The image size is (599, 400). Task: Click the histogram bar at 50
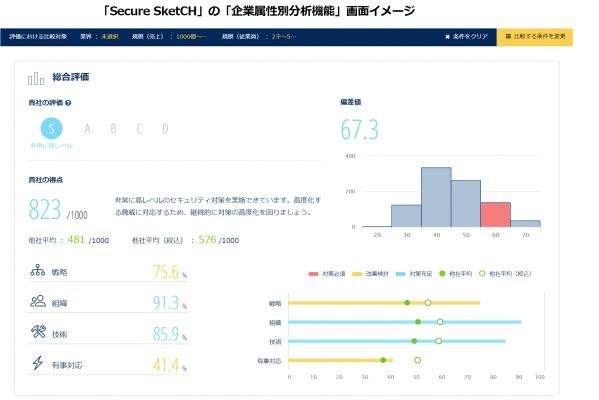pyautogui.click(x=466, y=204)
